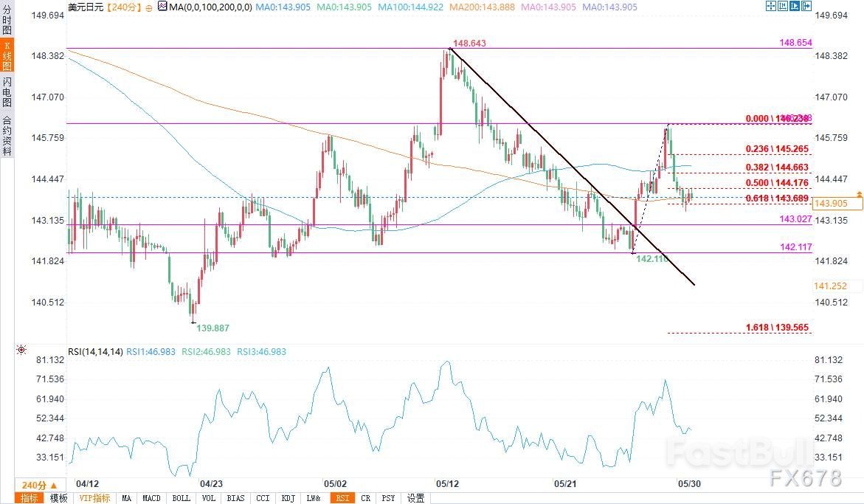Toggle the BOLL indicator
864x504 pixels.
181,498
